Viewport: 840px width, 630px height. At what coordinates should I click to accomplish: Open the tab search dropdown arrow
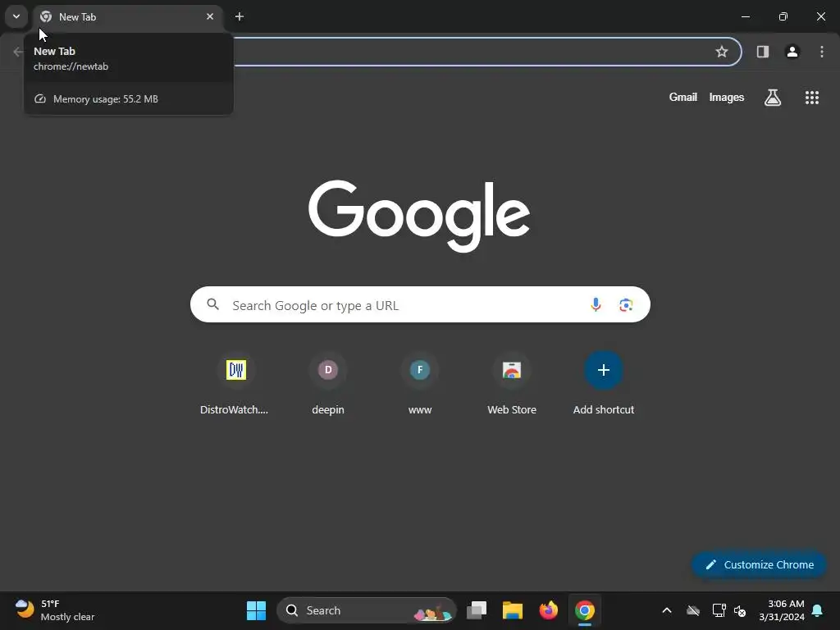[16, 16]
